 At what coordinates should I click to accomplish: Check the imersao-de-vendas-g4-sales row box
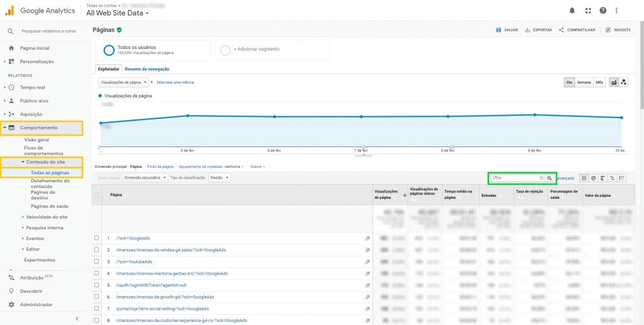(x=96, y=250)
